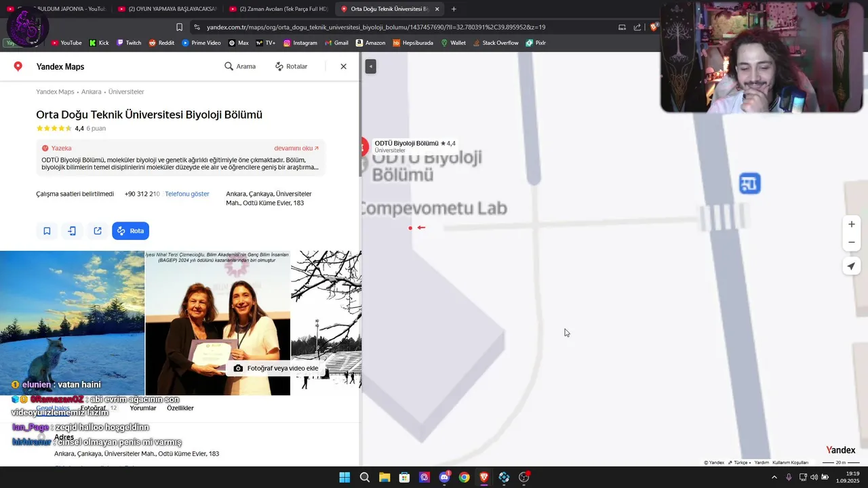Bookmark this place with save icon
The height and width of the screenshot is (488, 868).
click(47, 231)
